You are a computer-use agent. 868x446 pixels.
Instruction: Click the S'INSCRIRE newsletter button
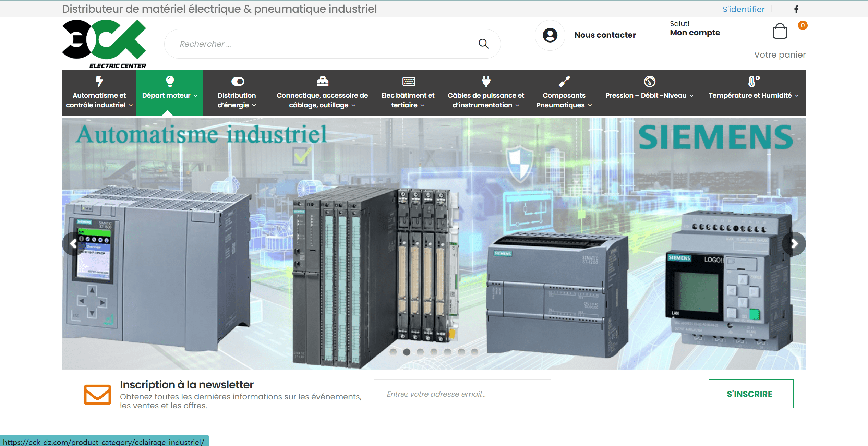tap(750, 394)
